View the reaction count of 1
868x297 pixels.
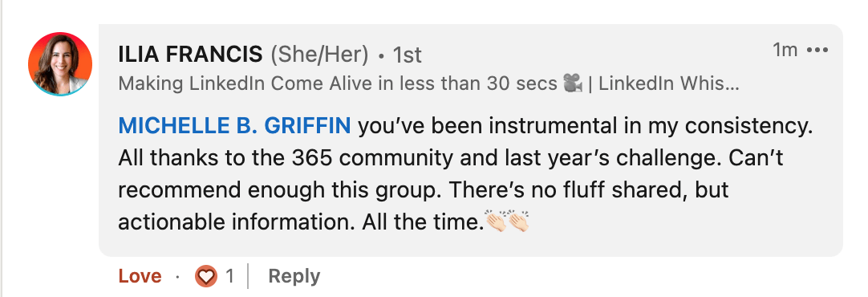[x=229, y=276]
